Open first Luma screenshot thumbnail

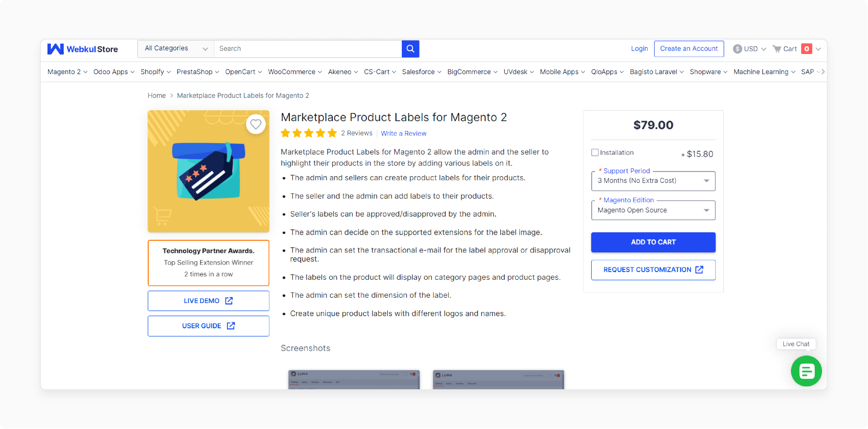[x=354, y=379]
